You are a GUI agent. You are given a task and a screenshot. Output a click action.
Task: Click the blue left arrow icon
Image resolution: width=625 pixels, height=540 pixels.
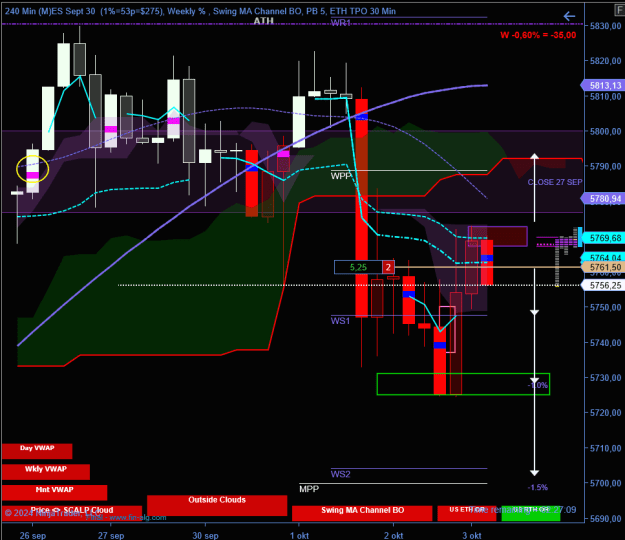(x=569, y=16)
